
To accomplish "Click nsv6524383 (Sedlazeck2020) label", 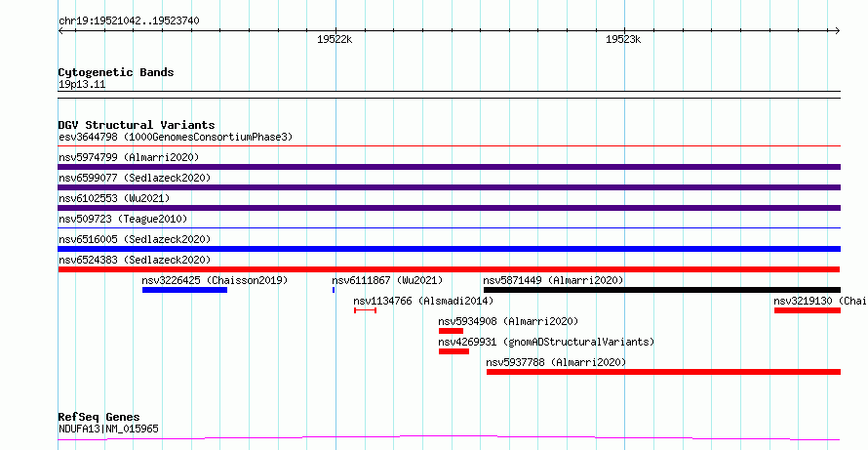I will [135, 260].
